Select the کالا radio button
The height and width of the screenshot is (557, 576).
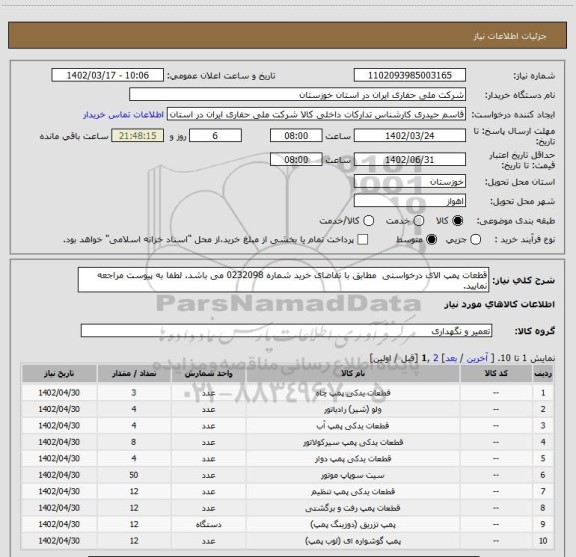point(458,221)
